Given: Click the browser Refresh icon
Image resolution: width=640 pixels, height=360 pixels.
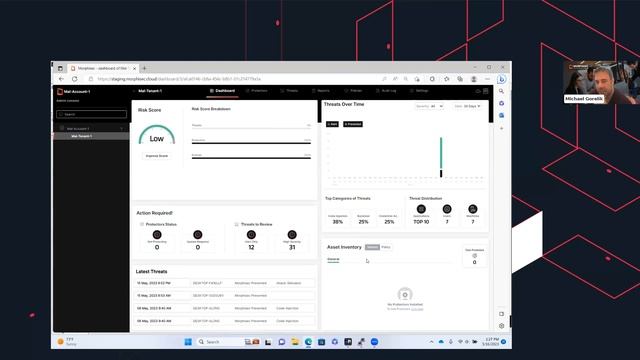Looking at the screenshot, I should pos(75,79).
